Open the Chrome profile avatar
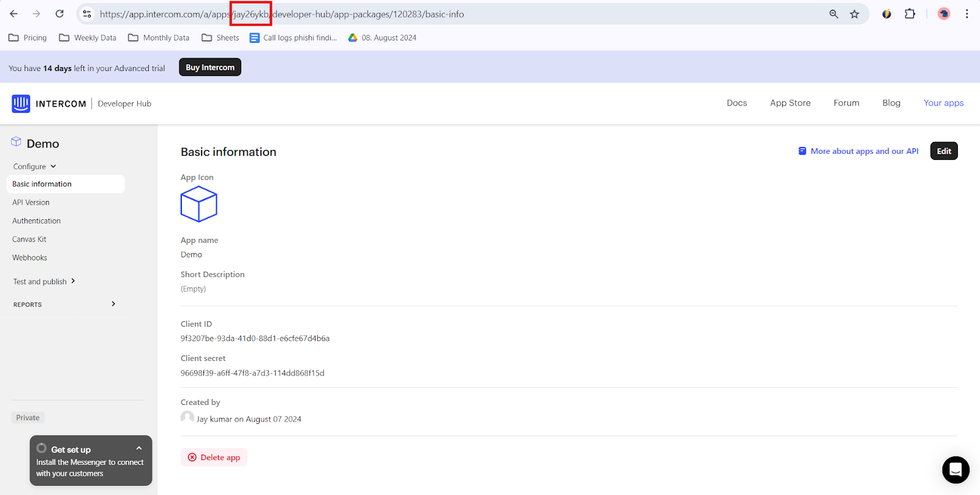The height and width of the screenshot is (495, 980). point(944,13)
